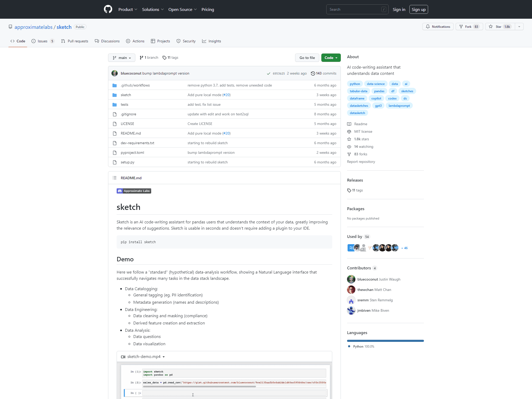Expand the Solutions menu

(x=153, y=9)
